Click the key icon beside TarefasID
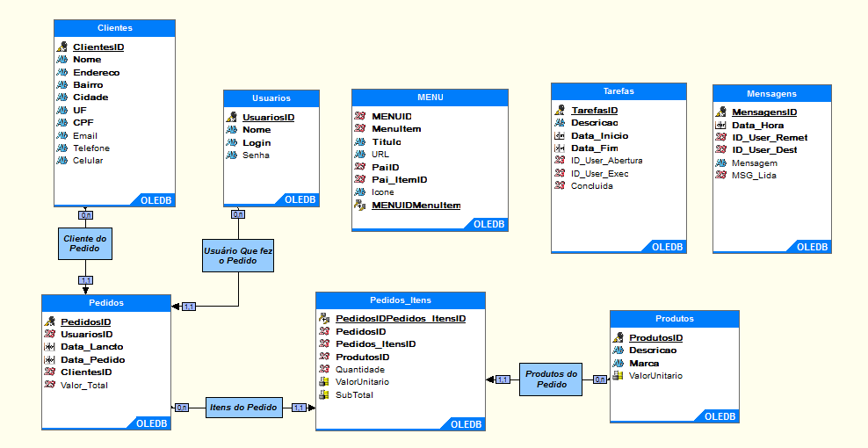Screen dimensions: 868x448 (x=560, y=110)
